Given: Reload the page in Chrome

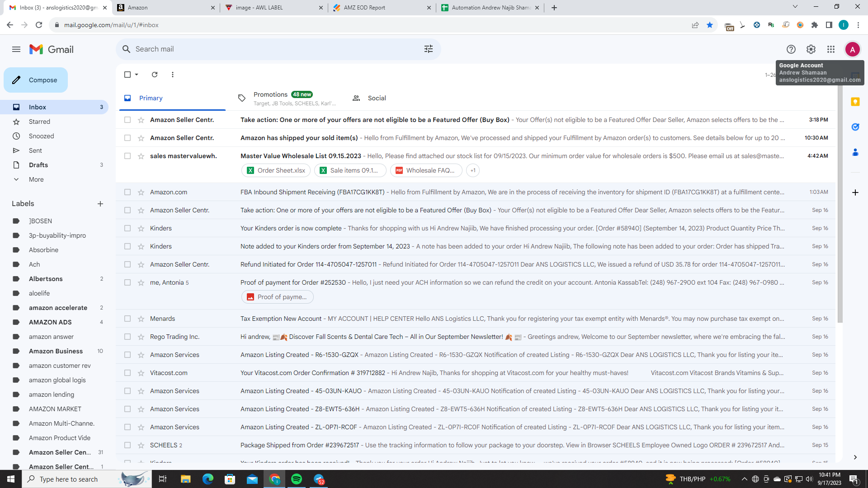Looking at the screenshot, I should coord(39,25).
